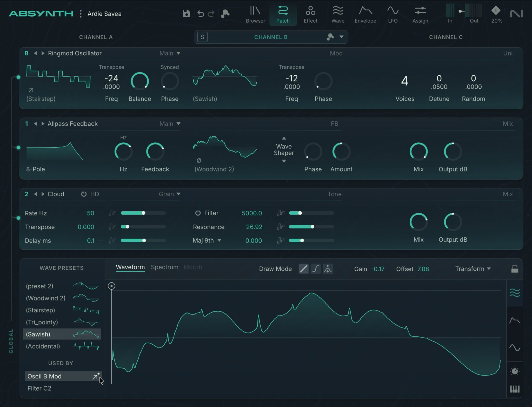Screen dimensions: 532x407
Task: Open the Maj 9th chord dropdown
Action: [x=207, y=241]
